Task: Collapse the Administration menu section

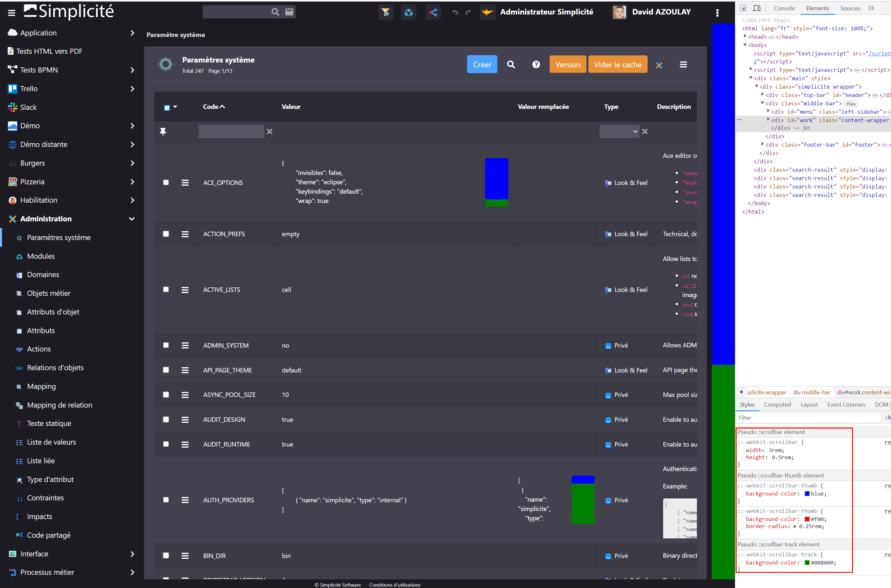Action: coord(132,219)
